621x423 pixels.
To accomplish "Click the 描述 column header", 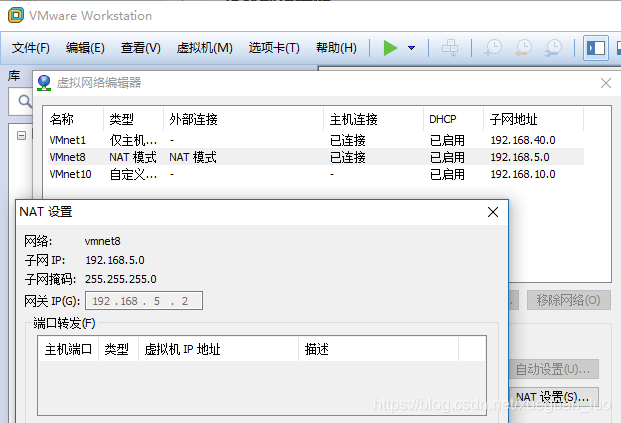I will click(x=379, y=349).
